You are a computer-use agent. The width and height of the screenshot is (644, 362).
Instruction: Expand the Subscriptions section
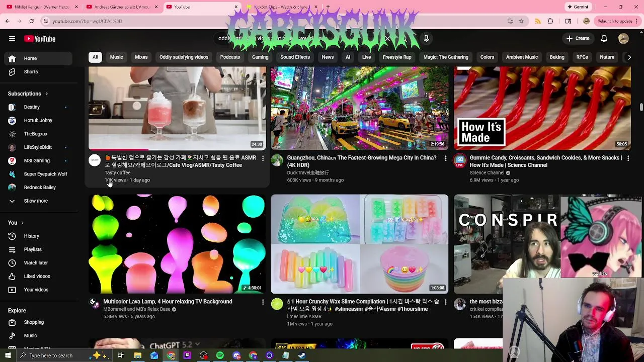[28, 94]
